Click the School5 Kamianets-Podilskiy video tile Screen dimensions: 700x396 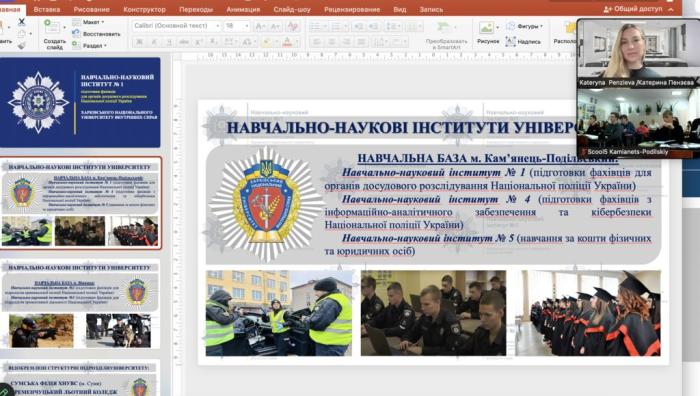pos(638,123)
